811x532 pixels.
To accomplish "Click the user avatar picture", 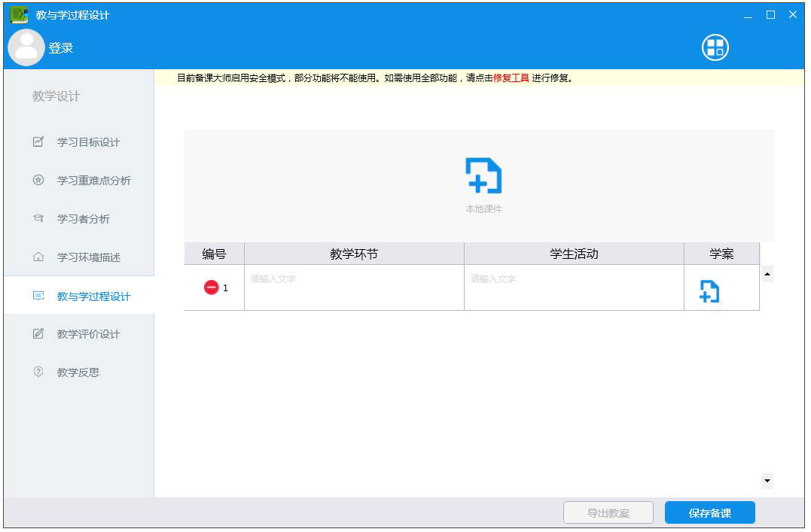I will 26,47.
